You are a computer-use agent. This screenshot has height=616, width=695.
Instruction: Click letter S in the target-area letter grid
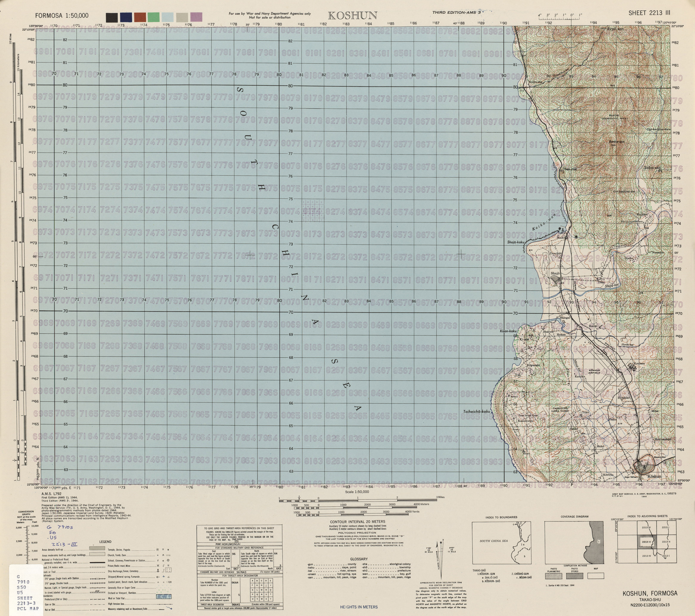pyautogui.click(x=266, y=595)
